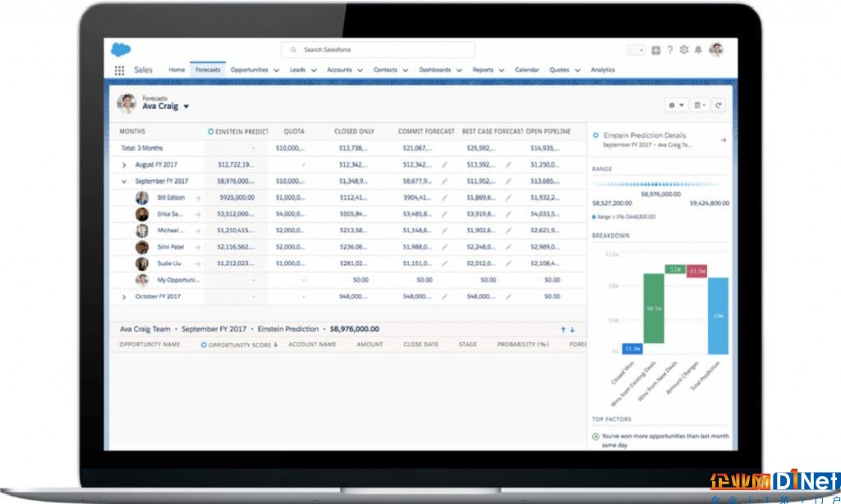Edit Suzie Liu's best case forecast pencil
This screenshot has height=504, width=841.
508,263
